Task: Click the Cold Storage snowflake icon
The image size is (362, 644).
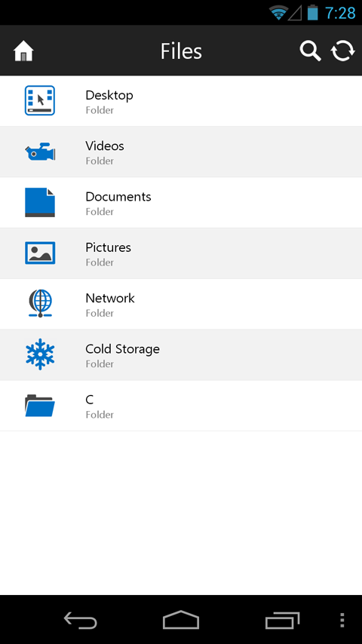Action: click(x=40, y=354)
